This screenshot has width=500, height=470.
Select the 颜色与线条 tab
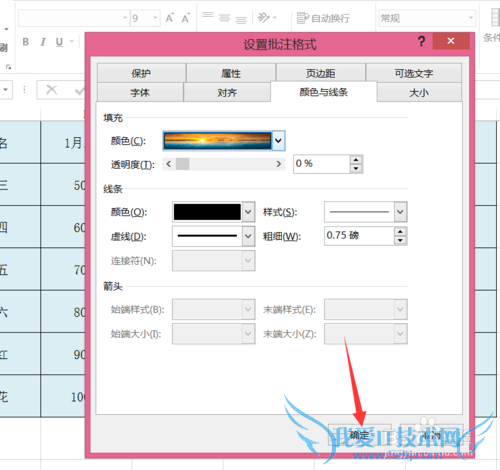324,92
